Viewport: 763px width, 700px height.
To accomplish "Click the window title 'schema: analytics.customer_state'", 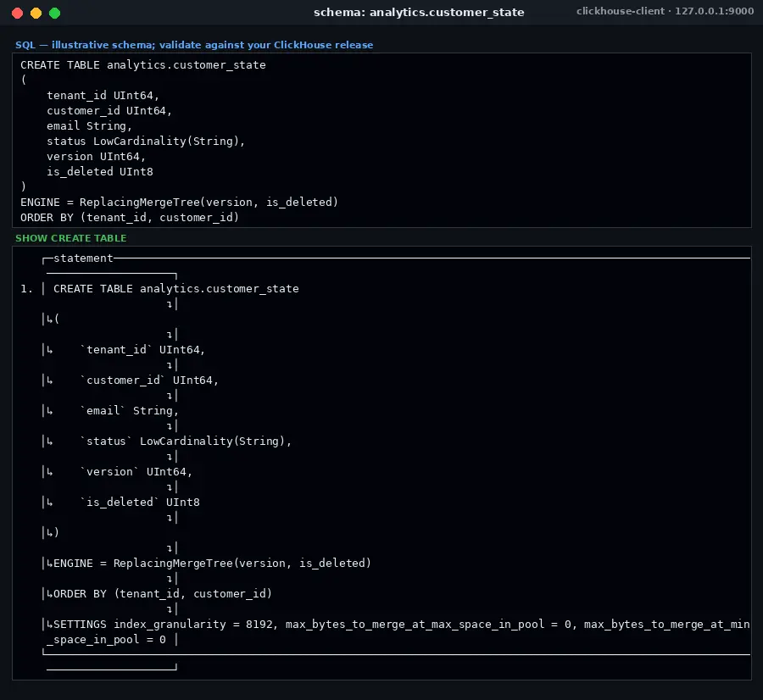I will tap(419, 12).
